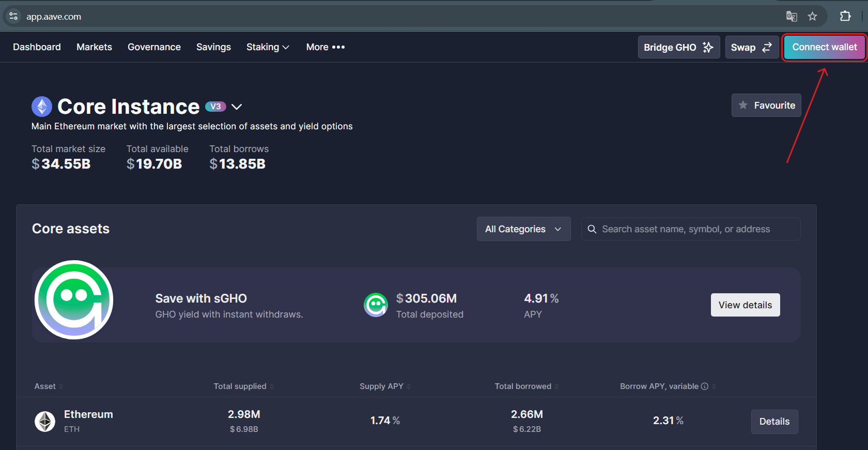The image size is (868, 450).
Task: Click the translate page icon
Action: click(x=792, y=17)
